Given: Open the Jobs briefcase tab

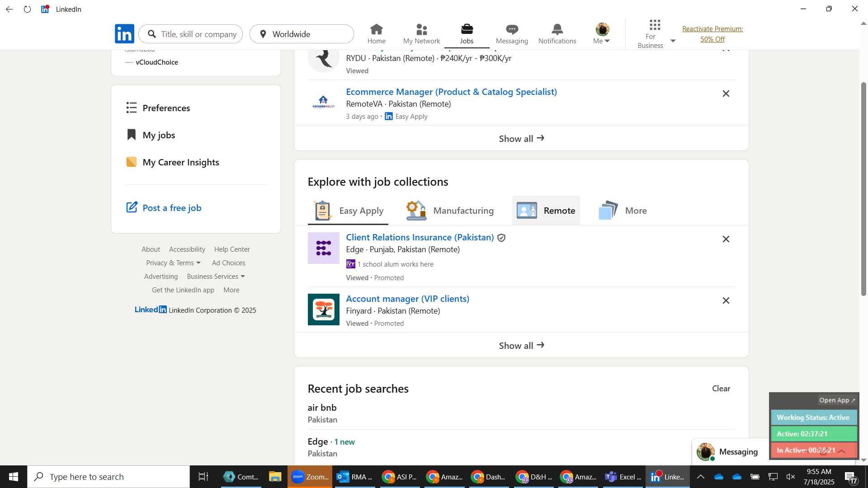Looking at the screenshot, I should pos(467,34).
